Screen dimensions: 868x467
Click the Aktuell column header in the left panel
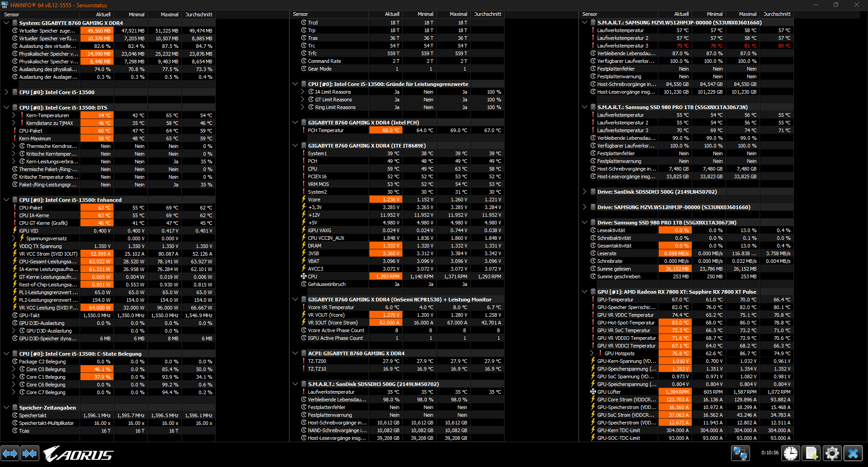coord(97,14)
